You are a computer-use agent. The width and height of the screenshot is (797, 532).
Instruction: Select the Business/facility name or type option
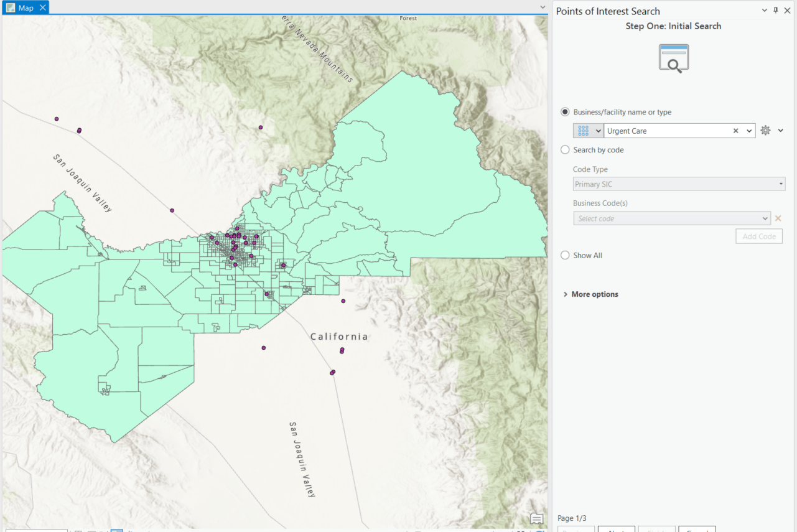point(564,112)
